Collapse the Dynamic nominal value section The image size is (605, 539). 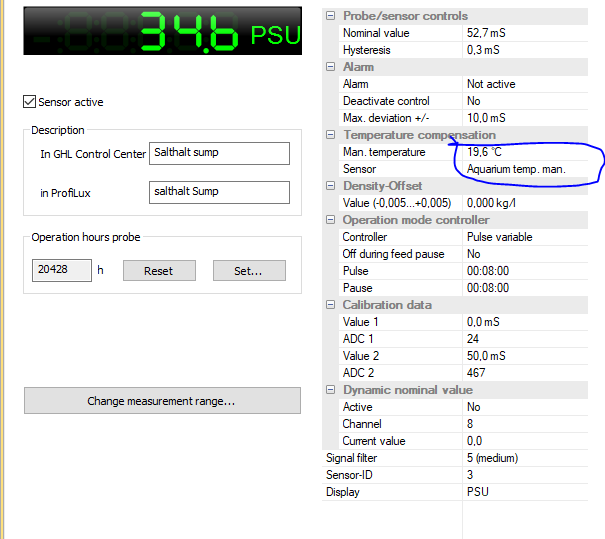point(330,390)
